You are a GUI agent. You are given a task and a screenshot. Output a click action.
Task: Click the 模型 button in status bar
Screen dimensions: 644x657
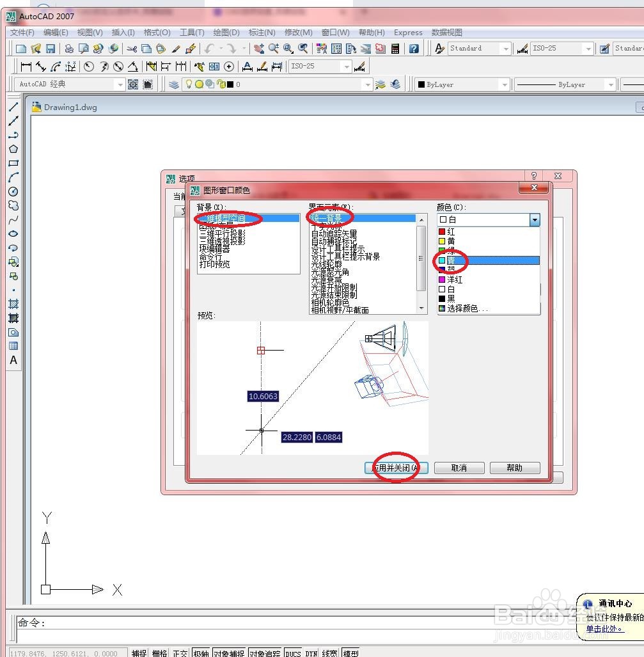click(x=350, y=653)
